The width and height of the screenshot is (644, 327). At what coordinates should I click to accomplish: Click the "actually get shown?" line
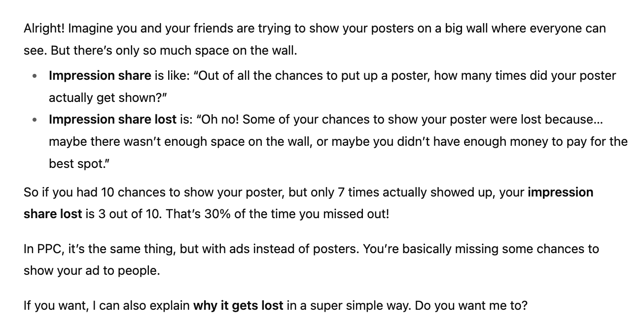pos(108,98)
